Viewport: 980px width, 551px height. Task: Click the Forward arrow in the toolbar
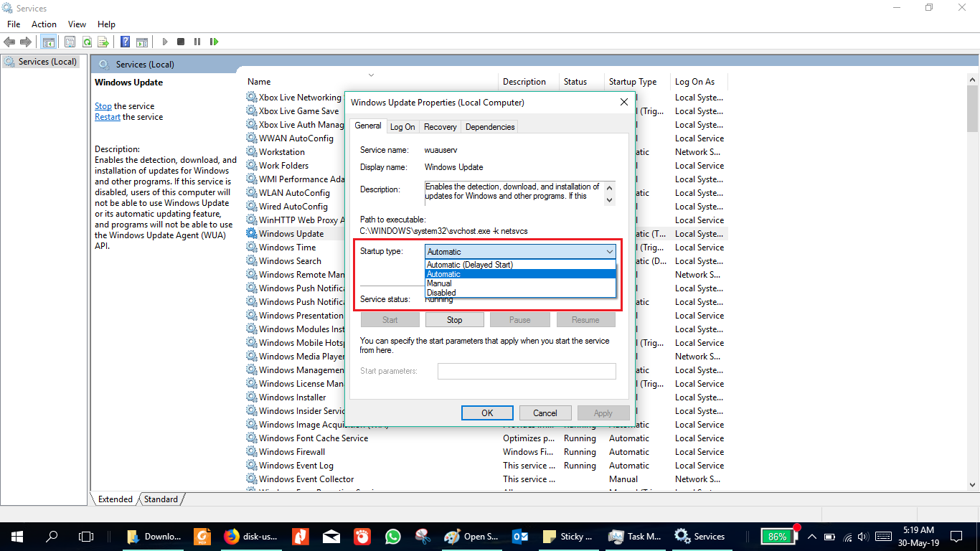click(26, 42)
